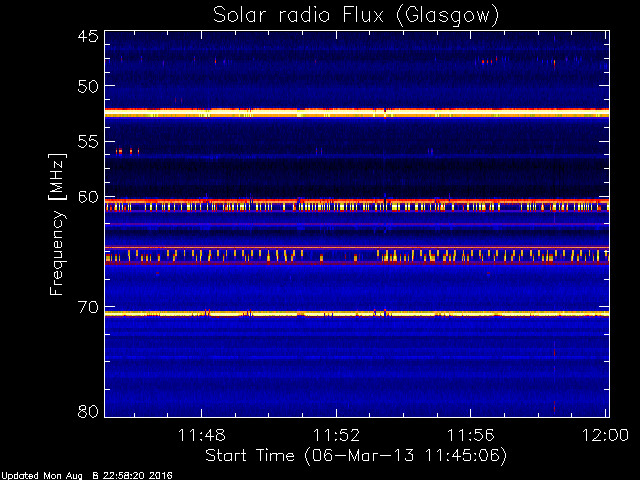
Task: Click the 12:00 time tick label
Action: tap(605, 435)
